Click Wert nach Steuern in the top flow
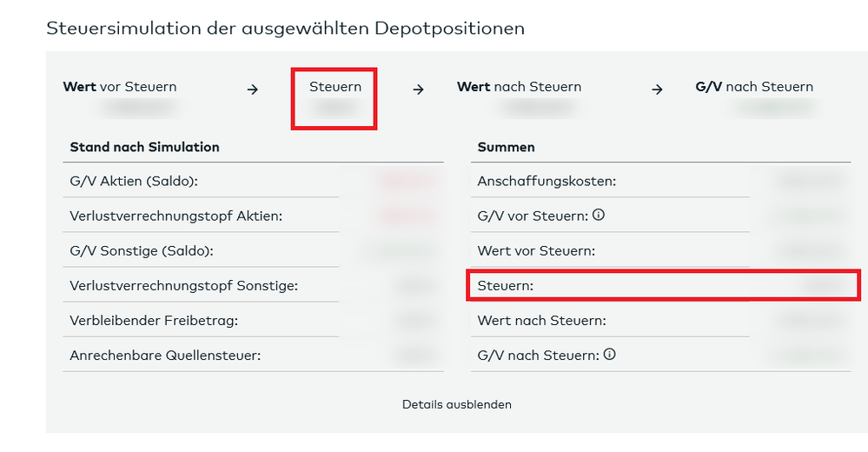Image resolution: width=868 pixels, height=452 pixels. (519, 86)
